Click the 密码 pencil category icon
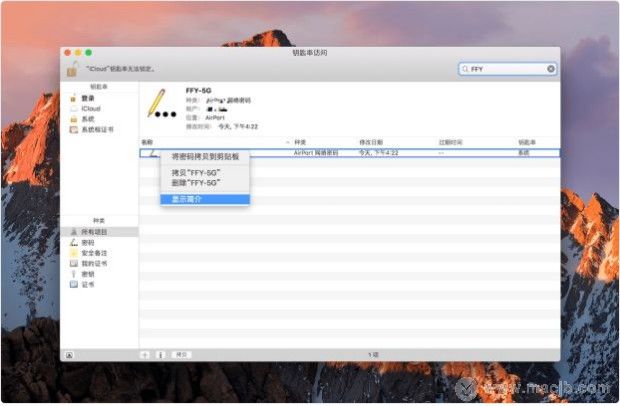Viewport: 620px width, 406px height. click(x=74, y=242)
